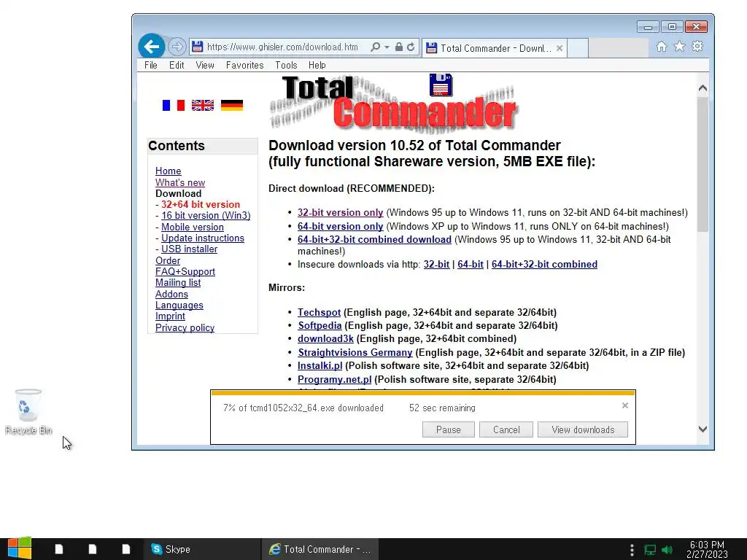Open the Mobile version link

(193, 227)
